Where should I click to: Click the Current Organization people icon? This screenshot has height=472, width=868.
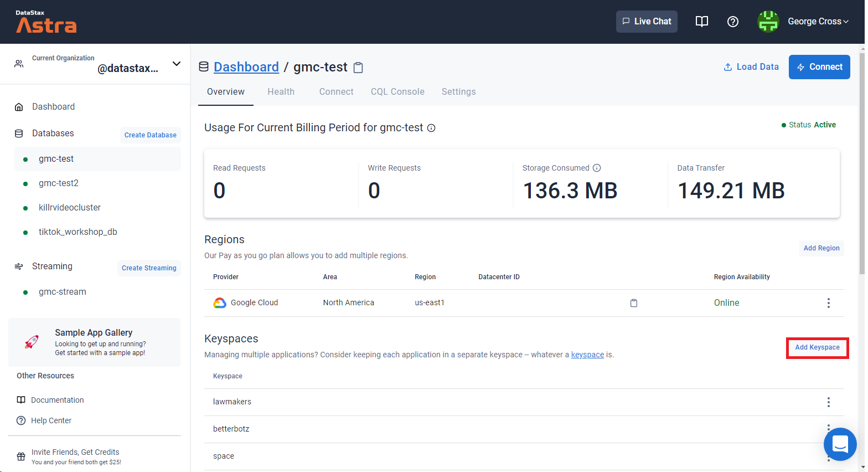coord(19,64)
